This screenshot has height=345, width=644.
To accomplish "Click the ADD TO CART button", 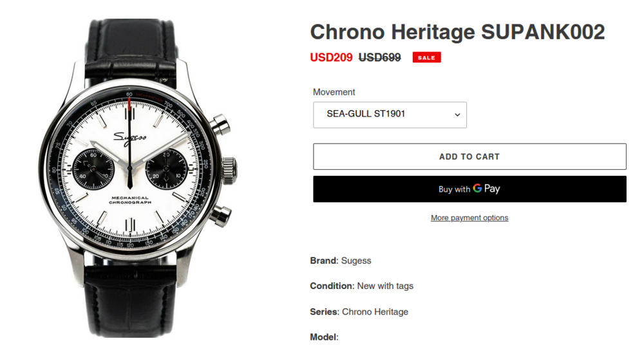I will pyautogui.click(x=469, y=156).
